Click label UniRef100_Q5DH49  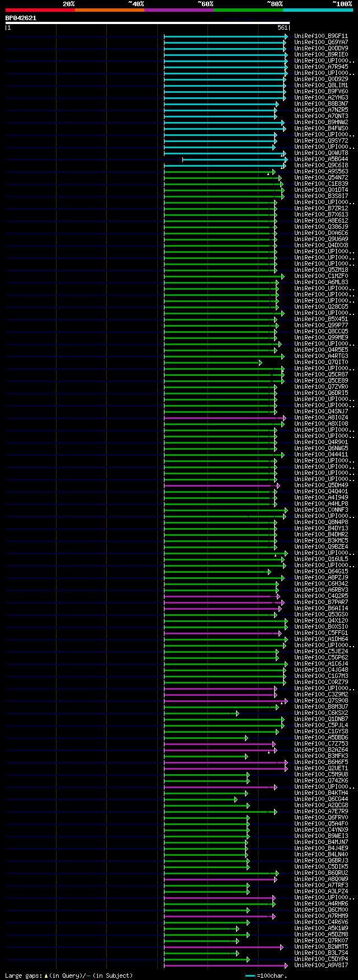tap(321, 485)
